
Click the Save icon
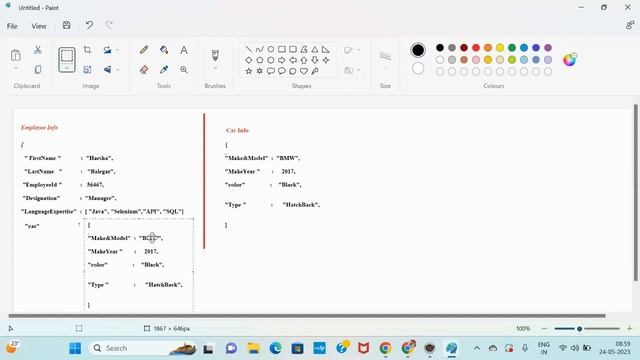(x=67, y=25)
